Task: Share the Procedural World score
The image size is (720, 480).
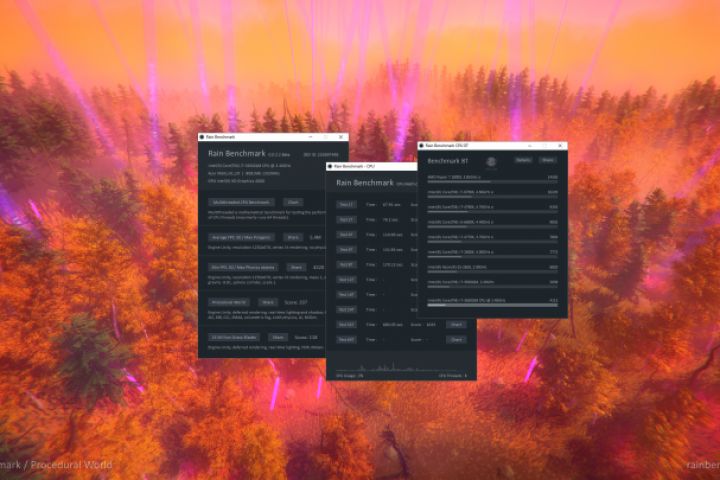Action: (268, 302)
